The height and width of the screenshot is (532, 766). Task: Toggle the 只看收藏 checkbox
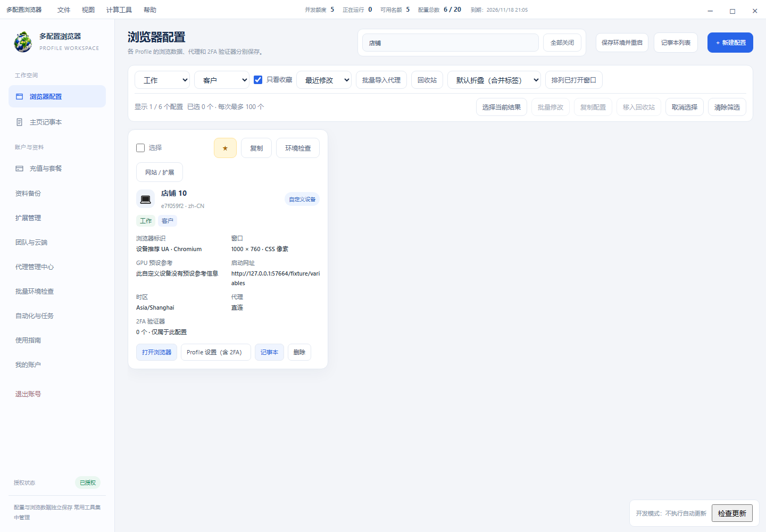click(258, 80)
